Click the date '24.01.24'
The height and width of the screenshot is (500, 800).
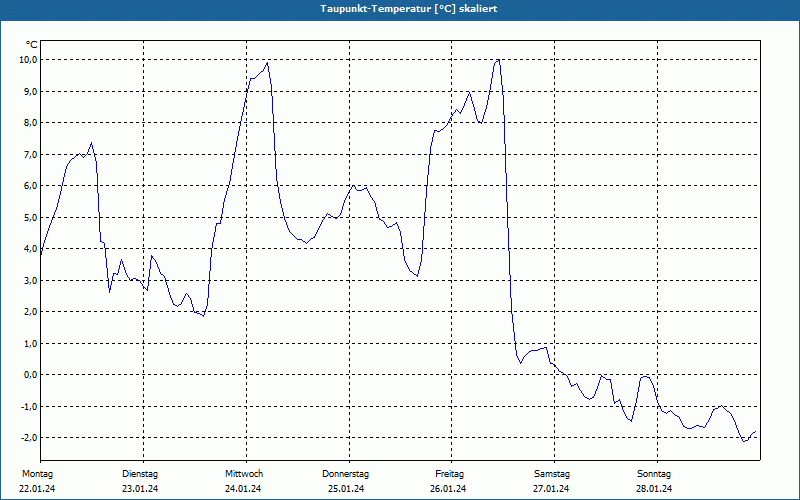coord(243,489)
